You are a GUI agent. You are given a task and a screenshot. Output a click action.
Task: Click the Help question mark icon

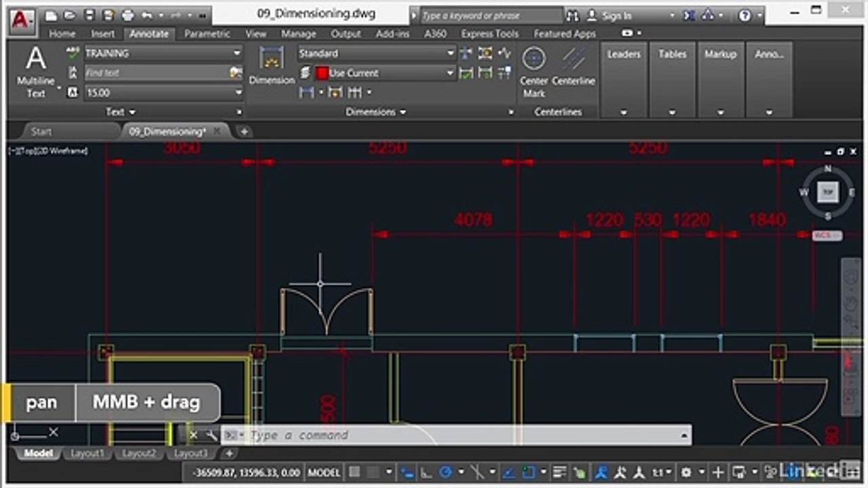click(x=745, y=16)
